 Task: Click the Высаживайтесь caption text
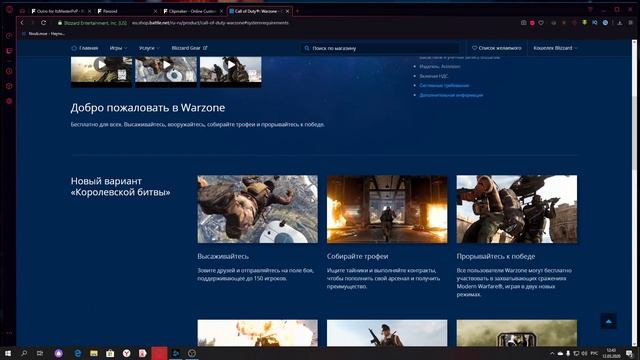coord(223,256)
